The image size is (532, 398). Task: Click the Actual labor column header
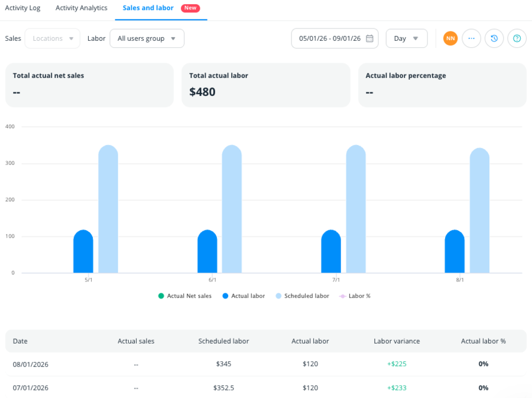310,341
